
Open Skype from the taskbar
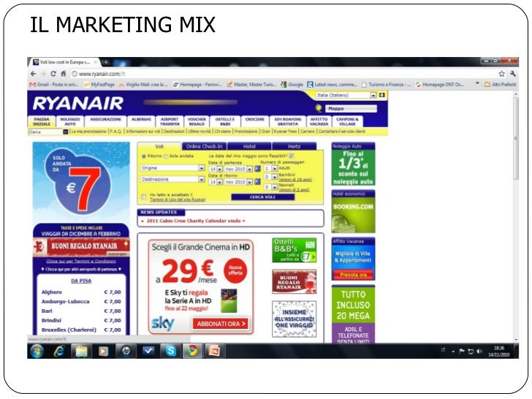pyautogui.click(x=171, y=351)
